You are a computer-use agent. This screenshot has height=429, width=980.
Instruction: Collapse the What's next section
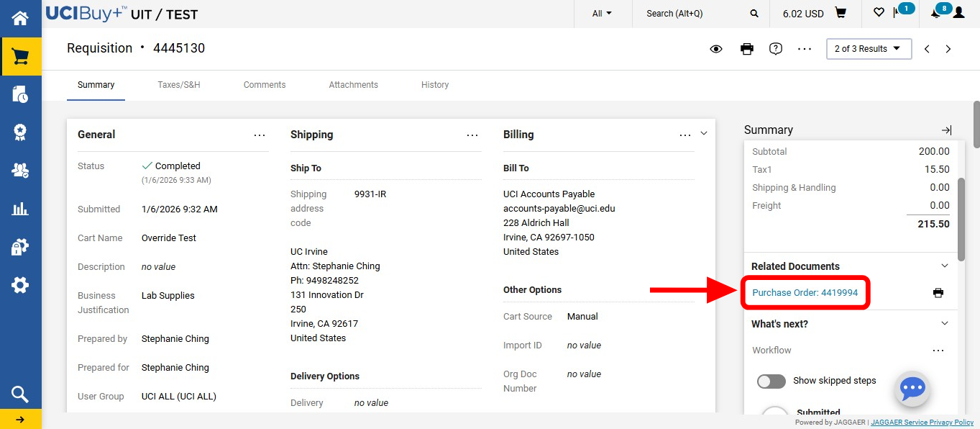[x=944, y=323]
